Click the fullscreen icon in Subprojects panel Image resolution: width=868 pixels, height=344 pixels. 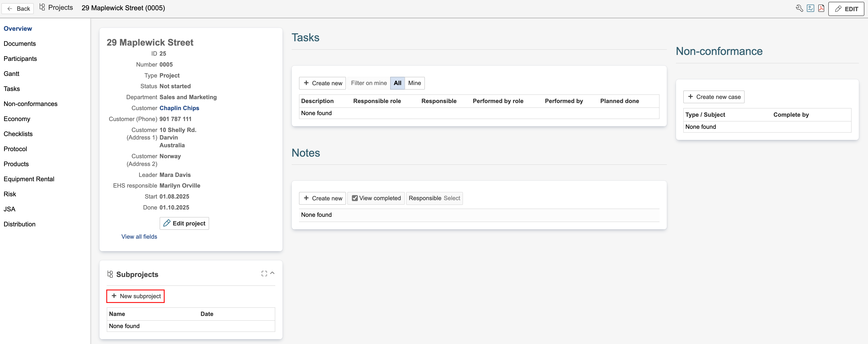(264, 274)
